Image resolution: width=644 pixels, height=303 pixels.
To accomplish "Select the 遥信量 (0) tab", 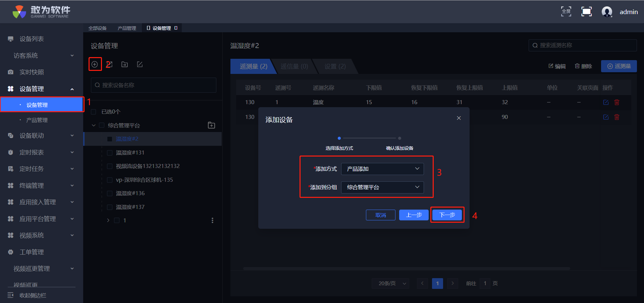I will point(294,67).
